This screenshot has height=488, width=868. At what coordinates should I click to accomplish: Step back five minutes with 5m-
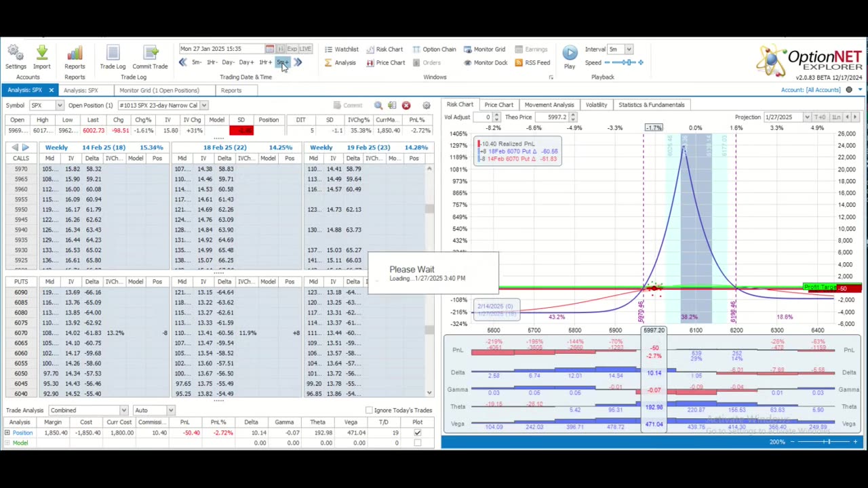tap(196, 62)
